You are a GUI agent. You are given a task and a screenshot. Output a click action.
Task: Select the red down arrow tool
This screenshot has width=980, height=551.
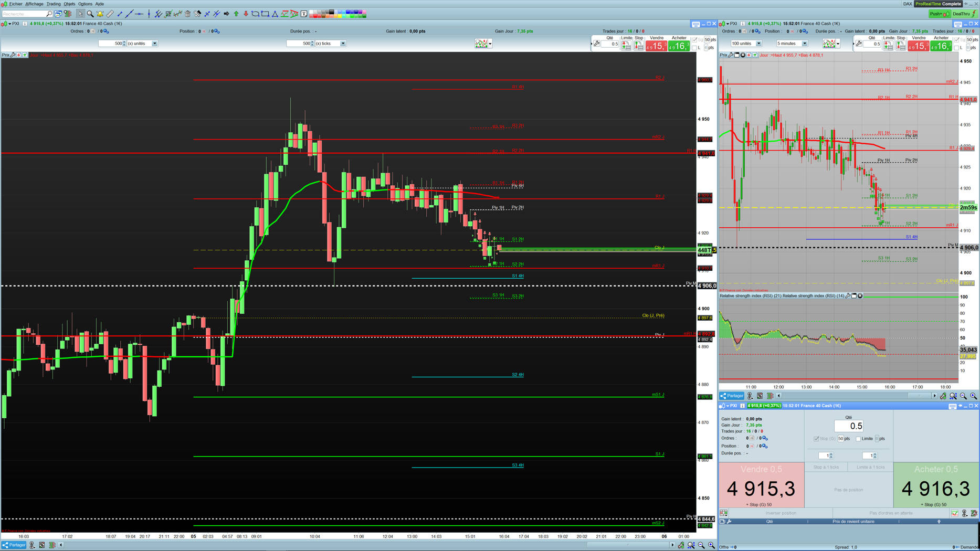pos(246,14)
